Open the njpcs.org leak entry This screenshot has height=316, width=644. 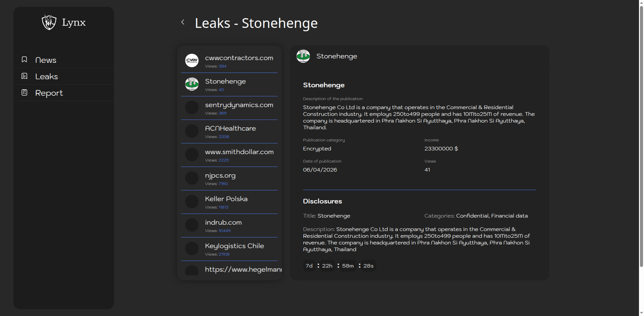click(229, 178)
